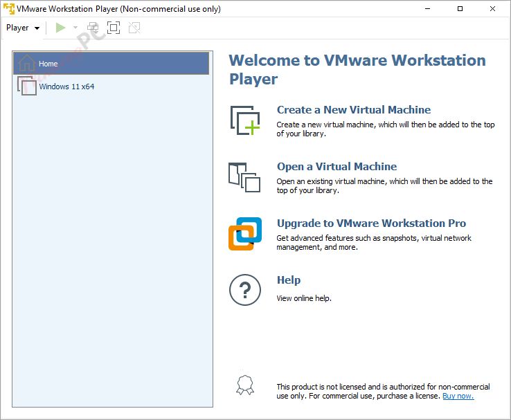Image resolution: width=511 pixels, height=420 pixels.
Task: Click the Help question mark icon
Action: click(x=245, y=289)
